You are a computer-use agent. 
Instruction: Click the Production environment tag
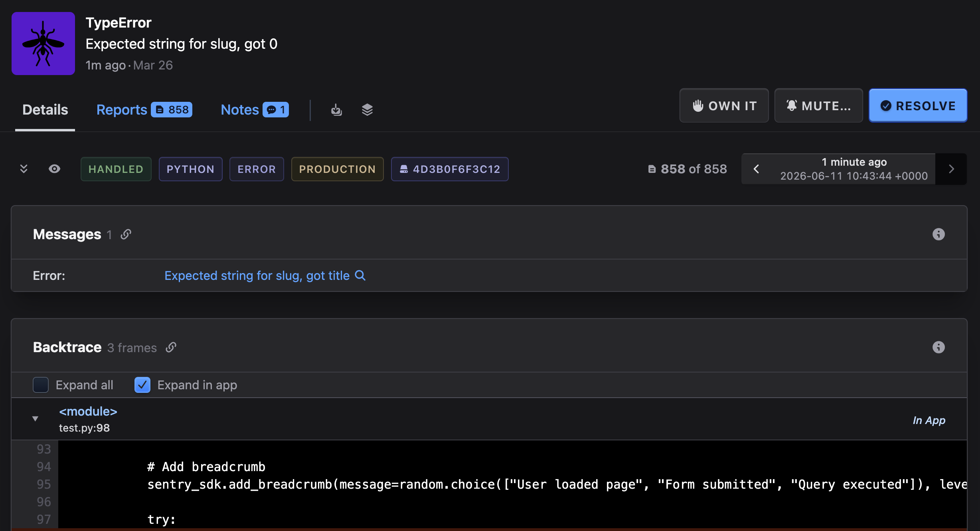point(337,169)
